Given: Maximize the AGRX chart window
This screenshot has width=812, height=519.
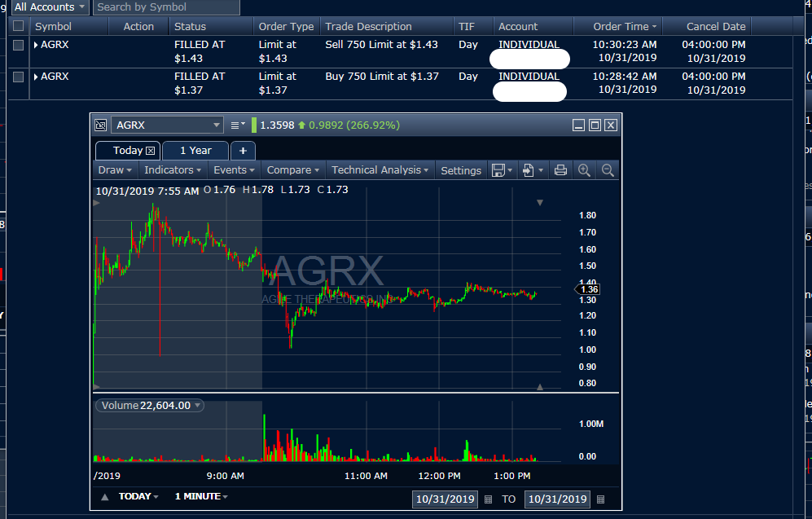Looking at the screenshot, I should coord(595,125).
